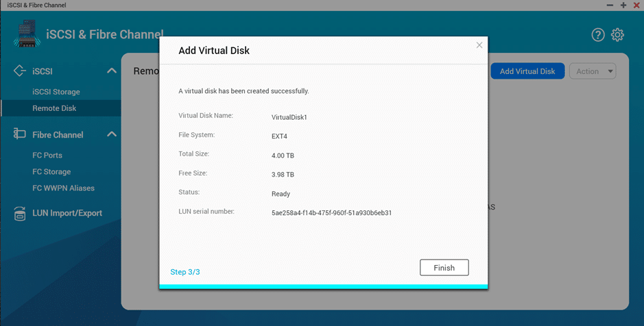Click the Add Virtual Disk button
Screen dimensions: 644x326
(x=527, y=71)
